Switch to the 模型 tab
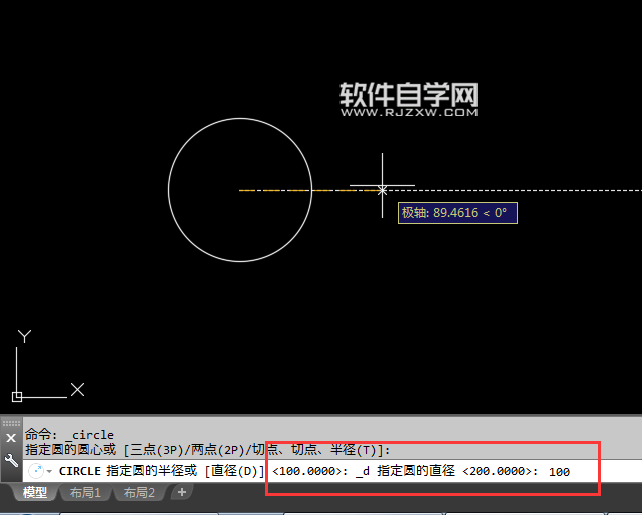 (x=34, y=492)
